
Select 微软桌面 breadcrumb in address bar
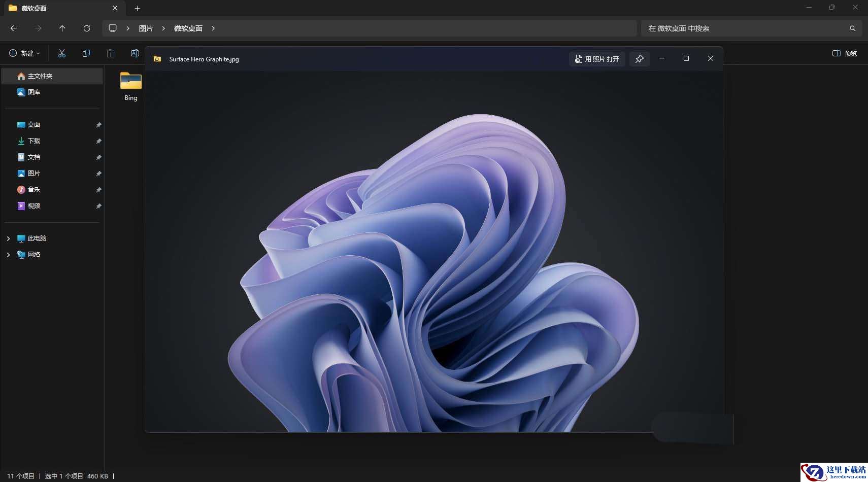(x=188, y=28)
